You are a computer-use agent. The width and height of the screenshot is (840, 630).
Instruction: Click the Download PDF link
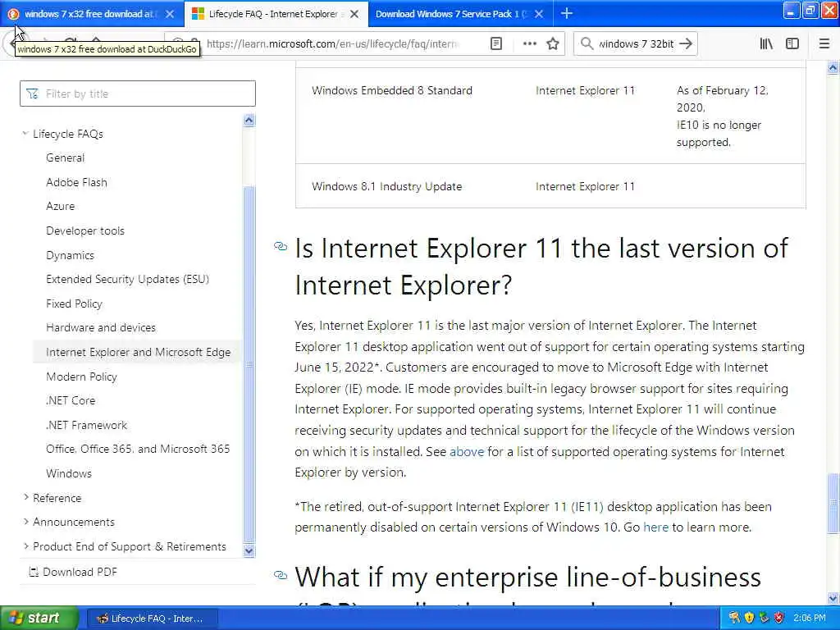[x=80, y=572]
